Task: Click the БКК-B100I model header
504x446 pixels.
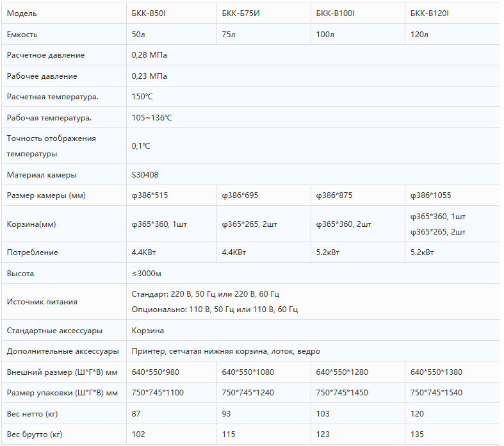Action: pos(358,13)
